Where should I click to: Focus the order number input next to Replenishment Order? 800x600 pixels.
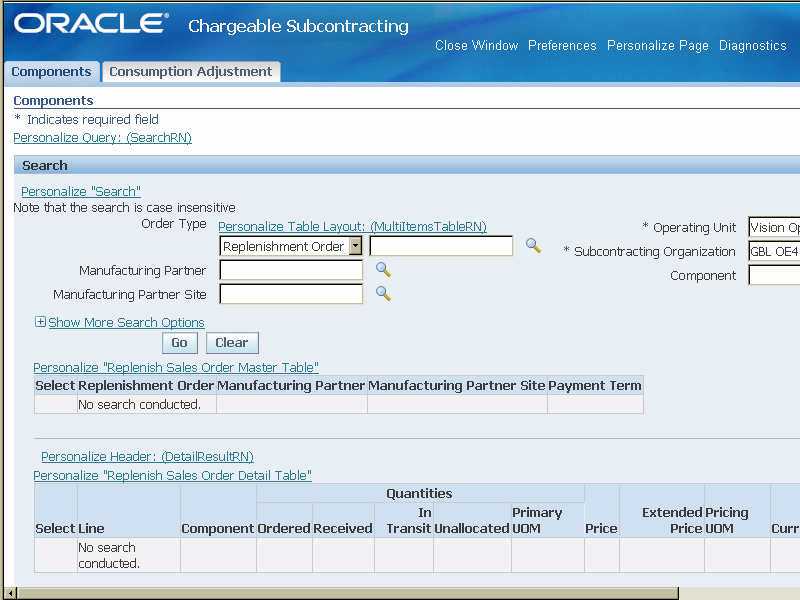pos(441,246)
